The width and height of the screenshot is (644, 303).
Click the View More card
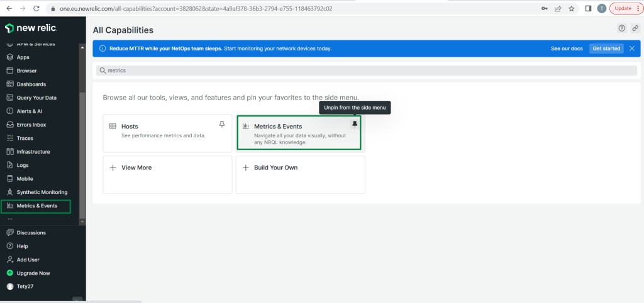coord(167,174)
